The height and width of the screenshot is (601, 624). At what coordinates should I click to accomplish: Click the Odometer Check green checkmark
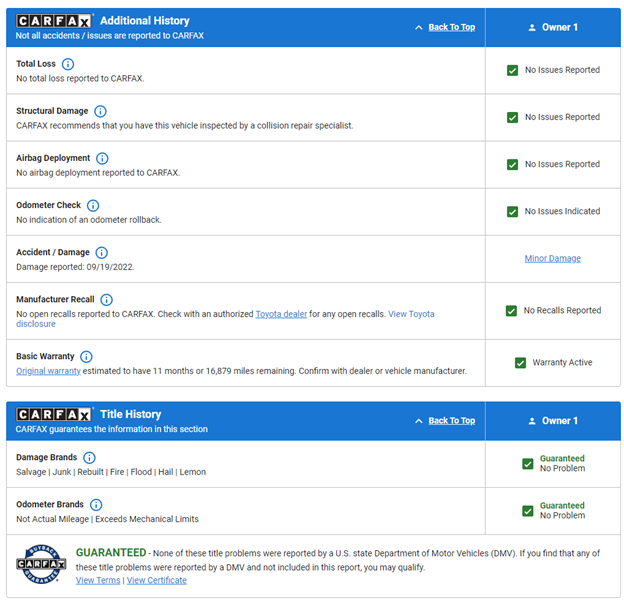point(513,212)
